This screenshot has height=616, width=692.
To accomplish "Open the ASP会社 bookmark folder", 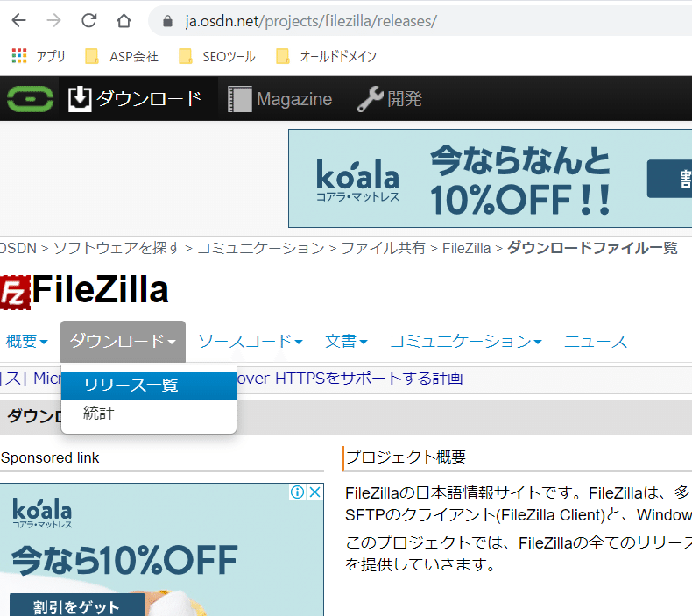I will (122, 57).
